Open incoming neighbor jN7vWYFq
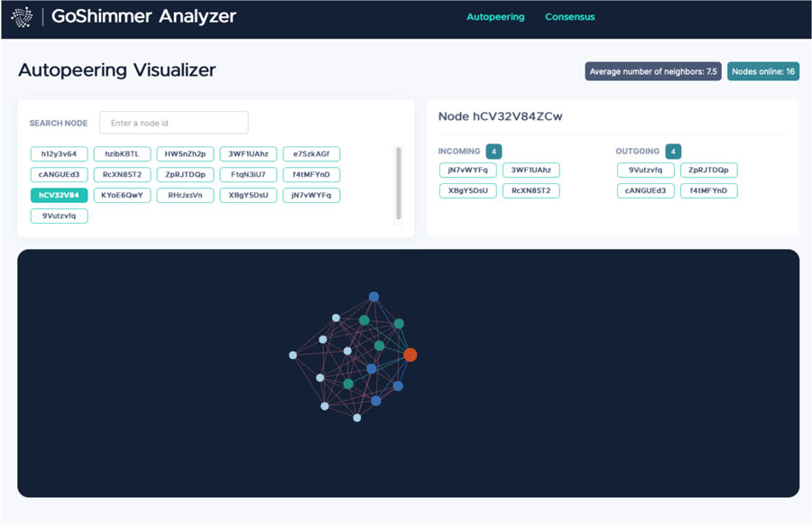812x525 pixels. (468, 170)
